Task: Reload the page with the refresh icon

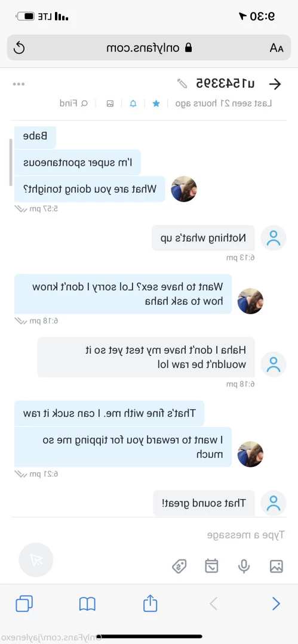Action: point(19,48)
